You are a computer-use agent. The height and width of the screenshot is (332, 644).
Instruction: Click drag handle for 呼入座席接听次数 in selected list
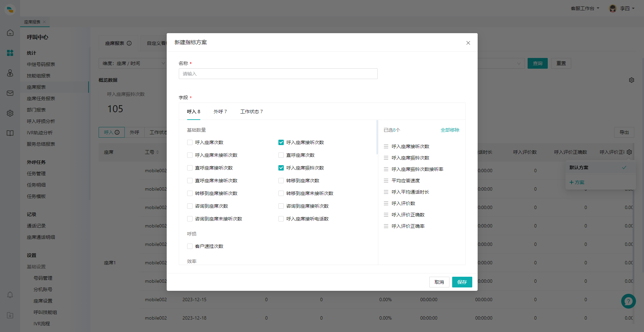pyautogui.click(x=386, y=146)
